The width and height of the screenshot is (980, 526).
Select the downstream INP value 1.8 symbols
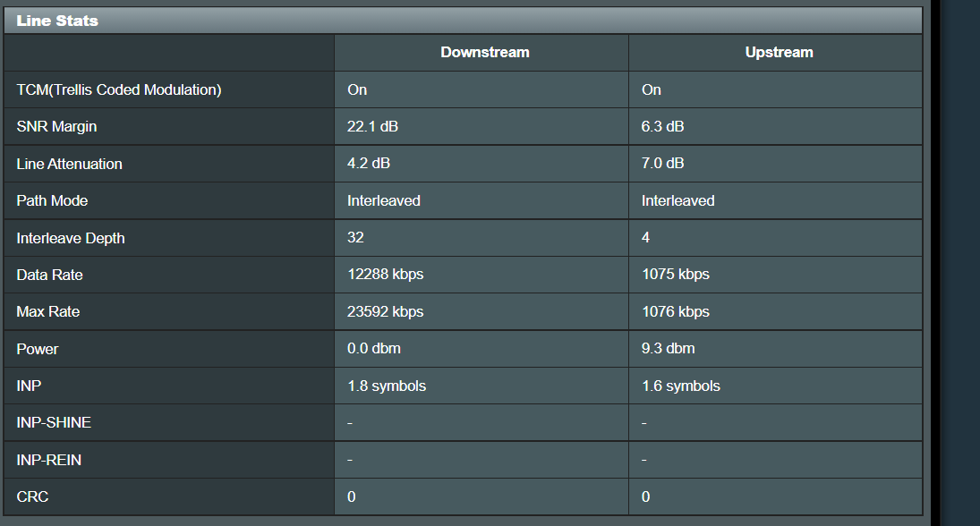pyautogui.click(x=387, y=386)
